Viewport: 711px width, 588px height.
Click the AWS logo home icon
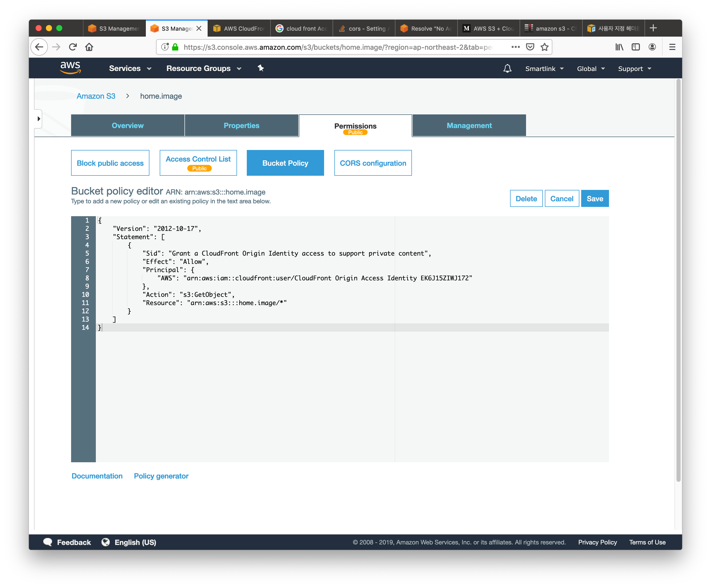[x=70, y=68]
